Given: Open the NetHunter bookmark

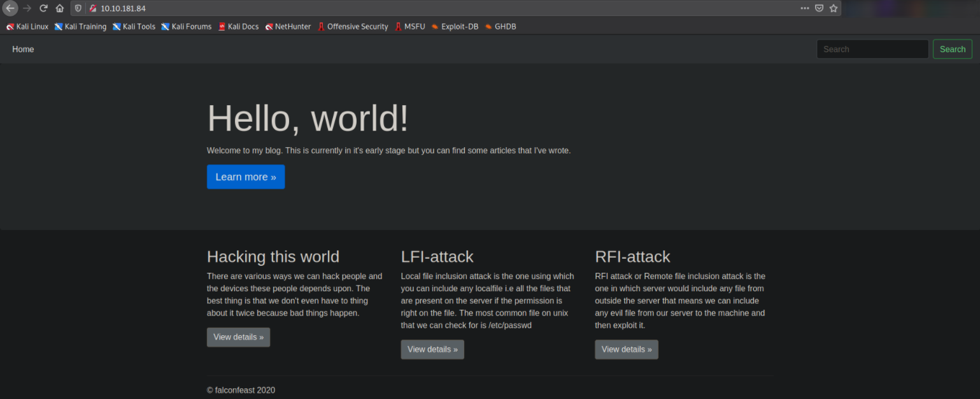Looking at the screenshot, I should (288, 27).
